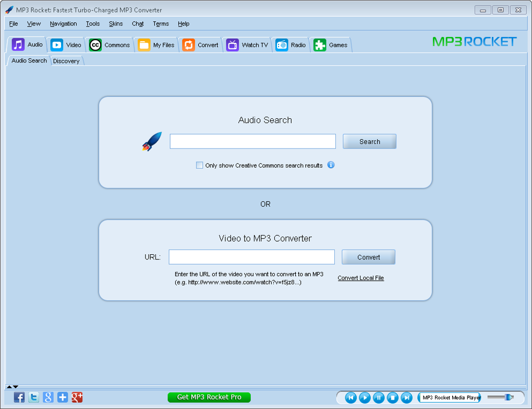The image size is (532, 409).
Task: Skip to previous track in media player
Action: [351, 398]
